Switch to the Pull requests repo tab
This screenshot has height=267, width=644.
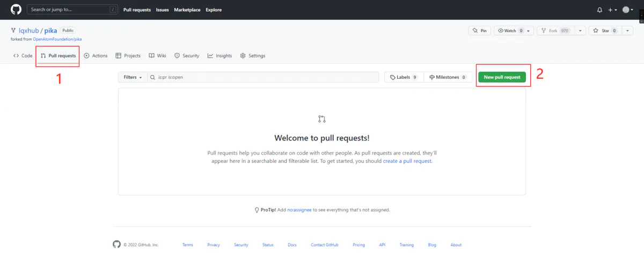point(58,56)
